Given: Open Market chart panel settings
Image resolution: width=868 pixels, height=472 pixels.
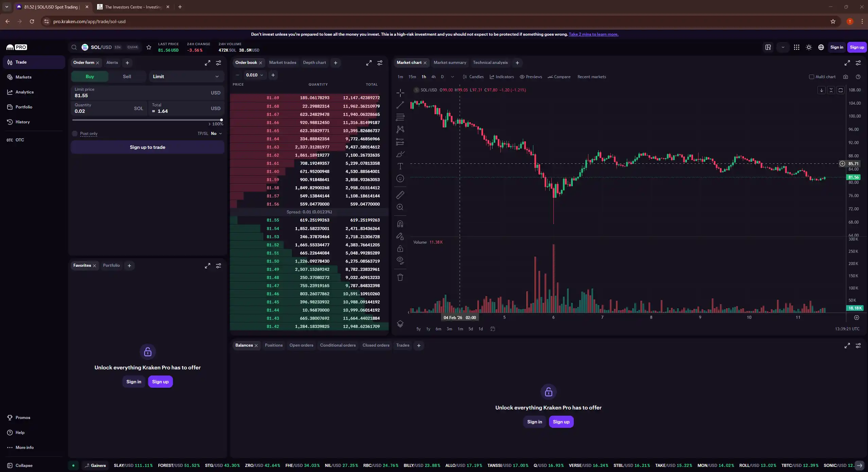Looking at the screenshot, I should click(x=858, y=63).
